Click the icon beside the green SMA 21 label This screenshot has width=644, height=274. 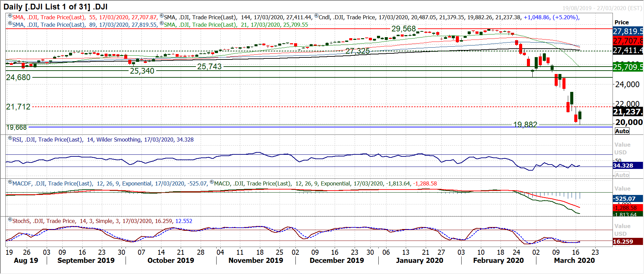(161, 23)
